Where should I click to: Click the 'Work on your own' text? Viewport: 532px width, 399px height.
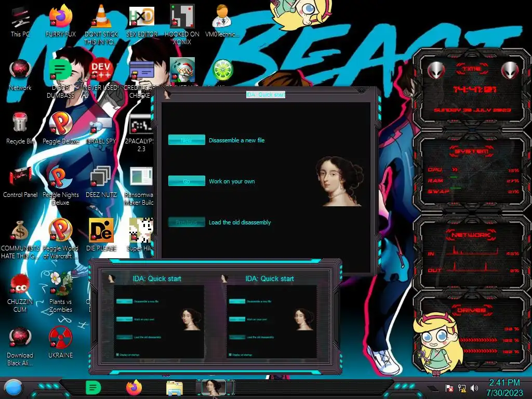pos(232,181)
